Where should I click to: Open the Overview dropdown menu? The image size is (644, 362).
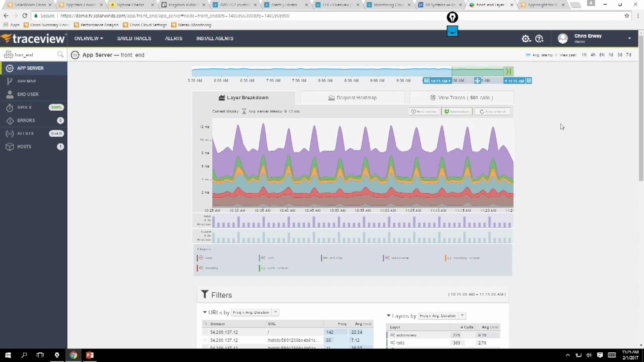tap(89, 38)
